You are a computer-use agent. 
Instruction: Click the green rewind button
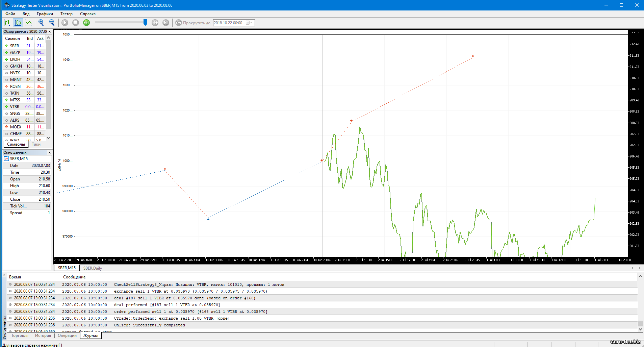pos(86,23)
